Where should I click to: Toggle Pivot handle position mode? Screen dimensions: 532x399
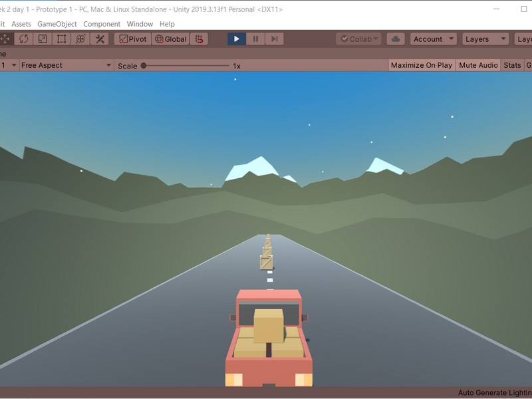coord(133,39)
